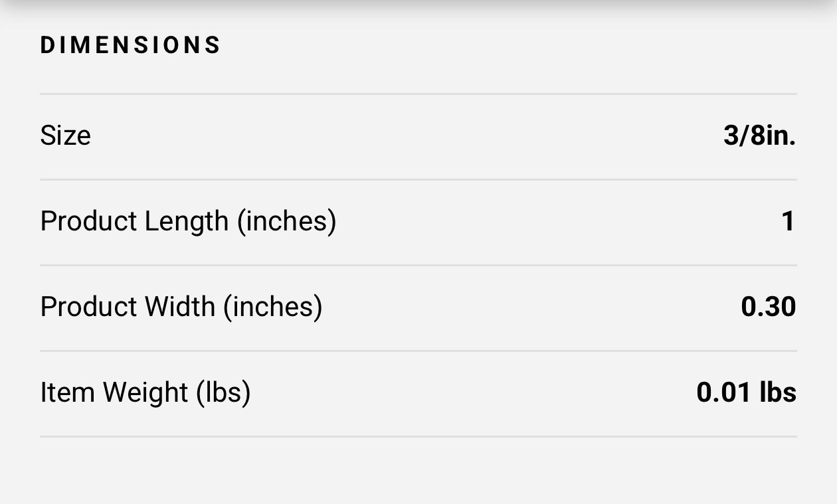This screenshot has height=504, width=837.
Task: Click the DIMENSIONS section heading
Action: click(130, 45)
